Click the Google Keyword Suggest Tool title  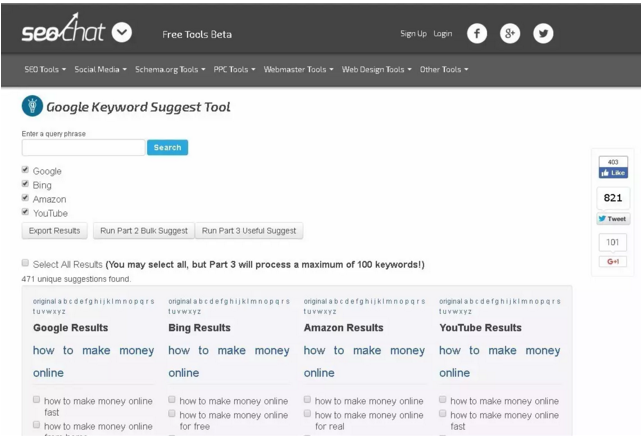coord(138,107)
